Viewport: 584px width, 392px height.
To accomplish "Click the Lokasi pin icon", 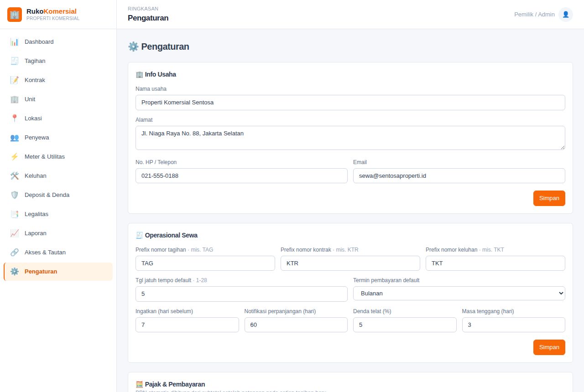I will (x=15, y=119).
